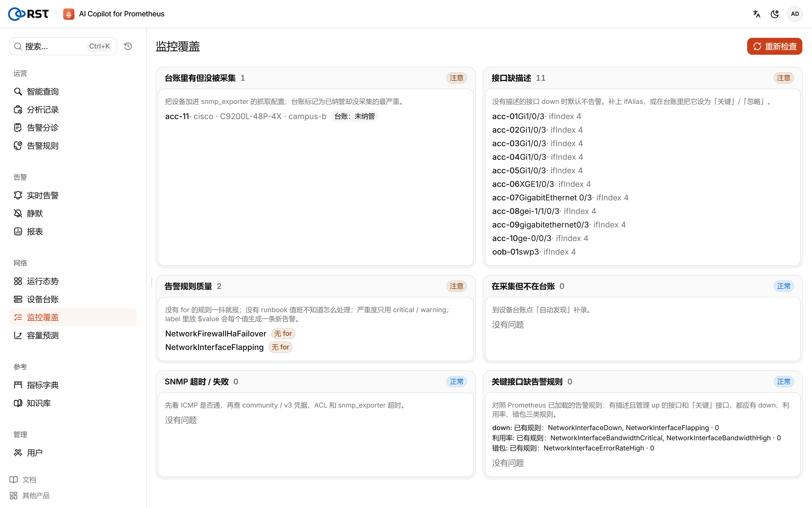Image resolution: width=812 pixels, height=508 pixels.
Task: Open the language switcher icon
Action: (x=756, y=14)
